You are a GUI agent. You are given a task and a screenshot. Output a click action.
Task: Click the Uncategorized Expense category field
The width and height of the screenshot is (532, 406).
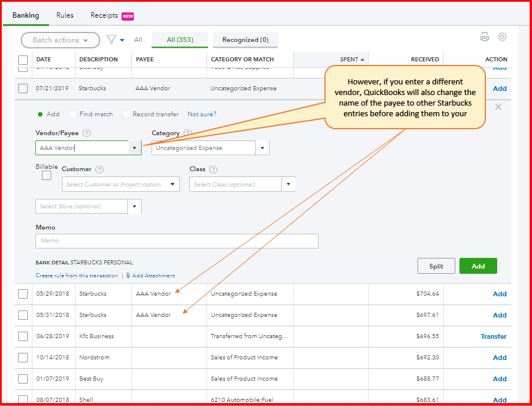pyautogui.click(x=204, y=148)
